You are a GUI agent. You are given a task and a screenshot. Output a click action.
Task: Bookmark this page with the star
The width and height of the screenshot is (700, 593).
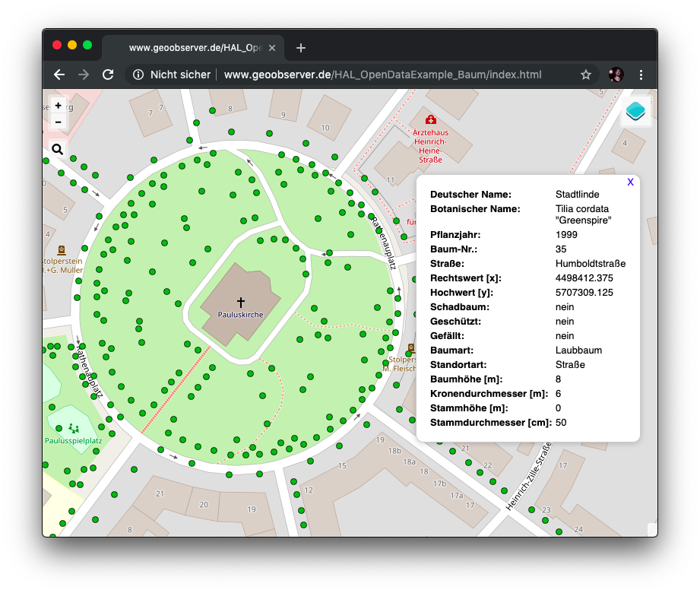click(586, 75)
